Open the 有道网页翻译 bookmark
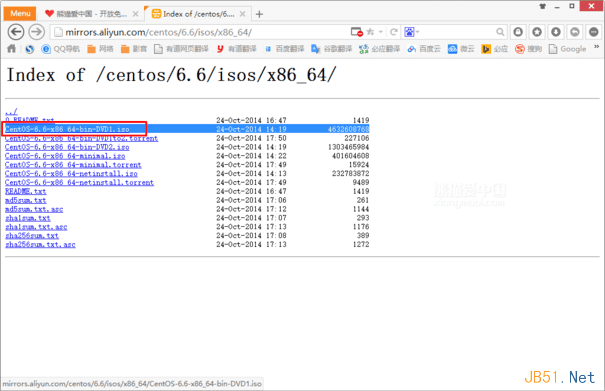The height and width of the screenshot is (391, 605). click(x=181, y=49)
